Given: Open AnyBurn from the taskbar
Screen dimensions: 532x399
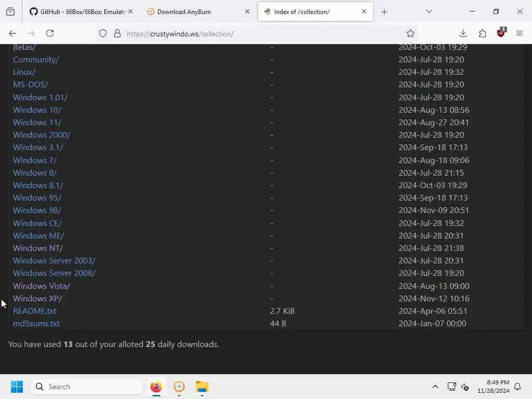Looking at the screenshot, I should pos(179,387).
